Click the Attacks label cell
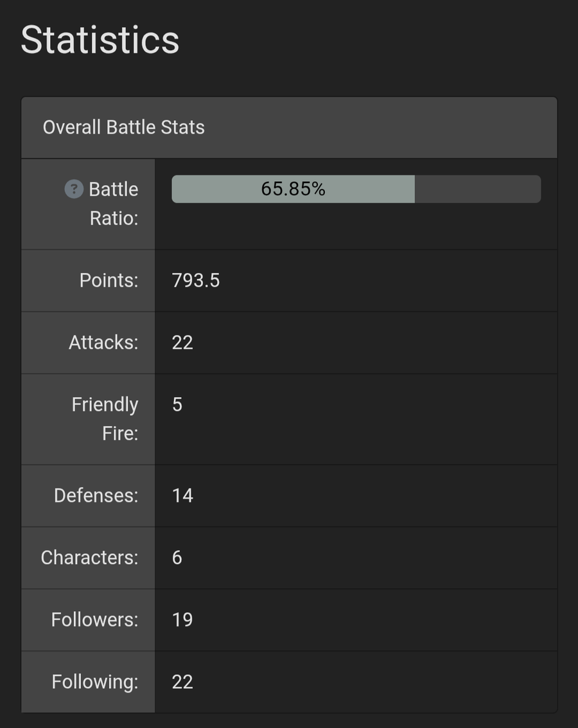This screenshot has width=578, height=728. pos(88,342)
